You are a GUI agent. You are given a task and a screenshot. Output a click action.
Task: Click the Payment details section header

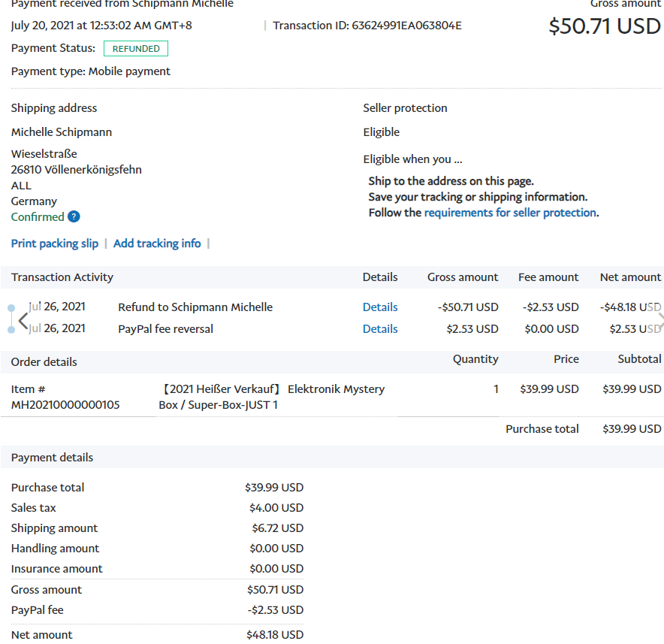tap(53, 458)
